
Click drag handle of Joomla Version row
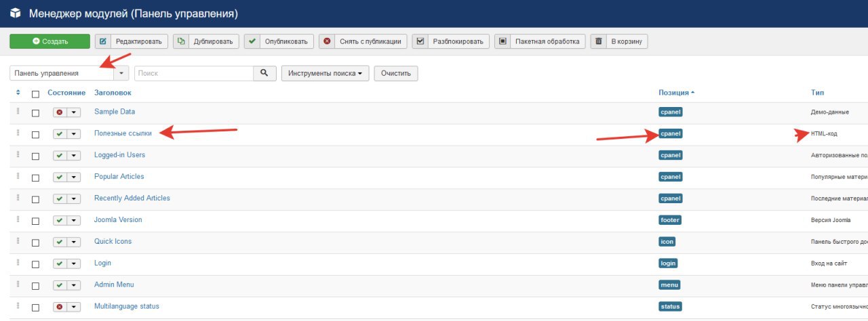click(x=18, y=221)
